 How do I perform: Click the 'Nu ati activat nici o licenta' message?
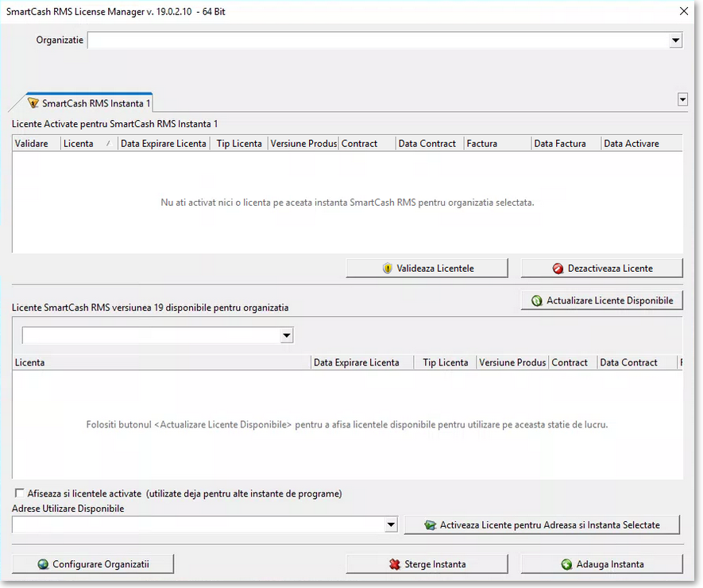click(x=347, y=203)
